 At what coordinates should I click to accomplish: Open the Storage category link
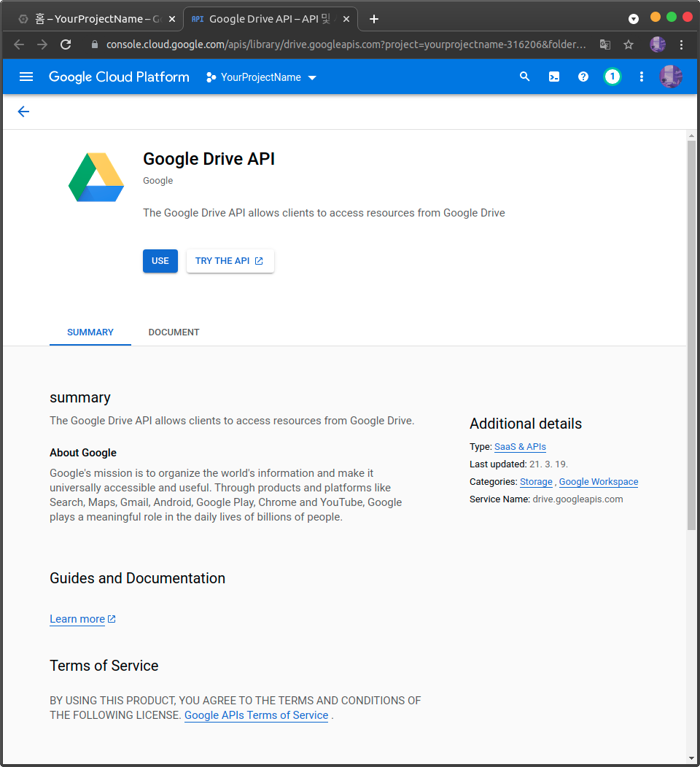(x=536, y=482)
